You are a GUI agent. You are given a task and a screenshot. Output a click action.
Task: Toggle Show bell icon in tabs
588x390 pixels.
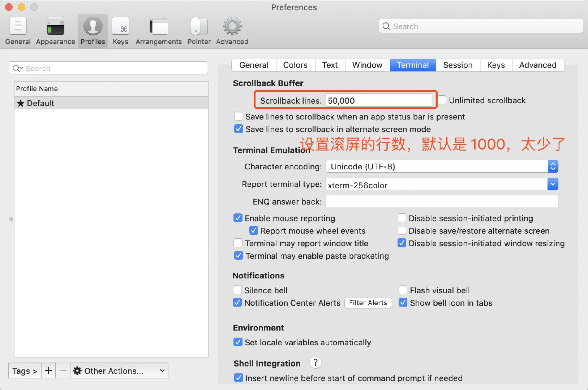403,303
